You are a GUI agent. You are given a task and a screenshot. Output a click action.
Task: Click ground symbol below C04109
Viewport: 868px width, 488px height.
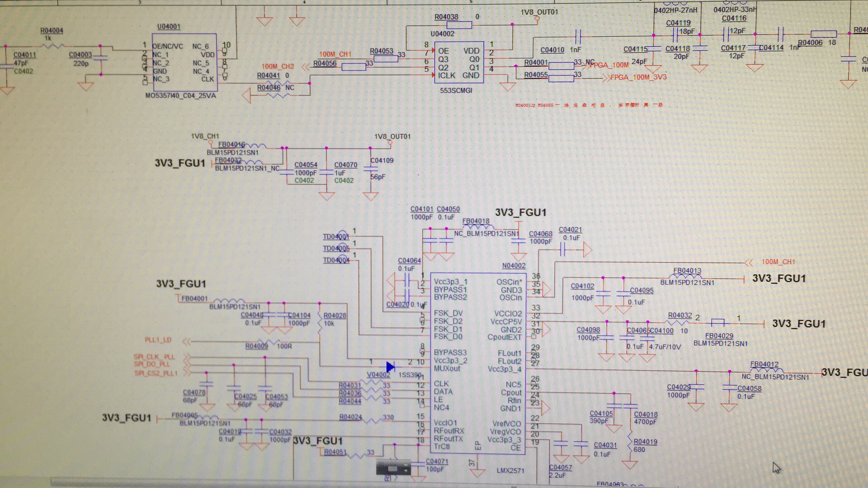pos(371,196)
